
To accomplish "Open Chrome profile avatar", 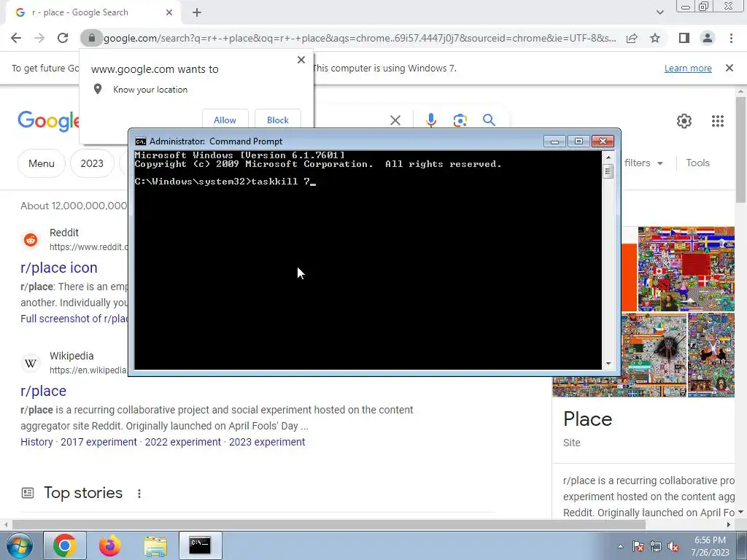I will [x=708, y=38].
